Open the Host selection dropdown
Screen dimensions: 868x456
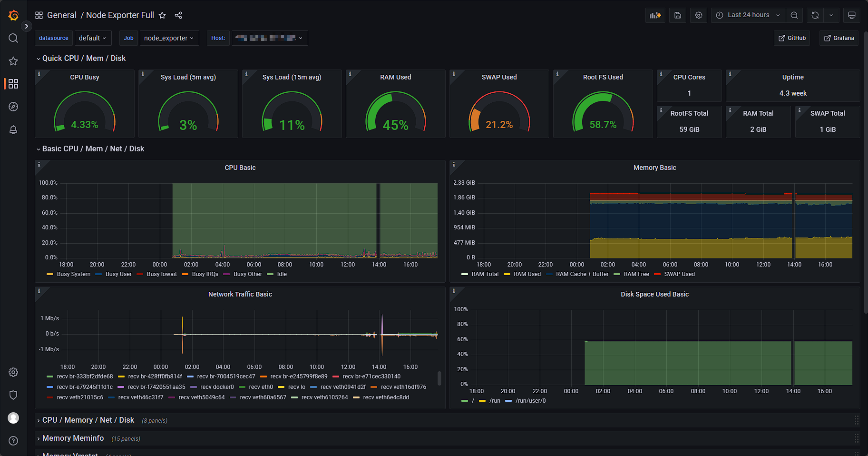(270, 38)
